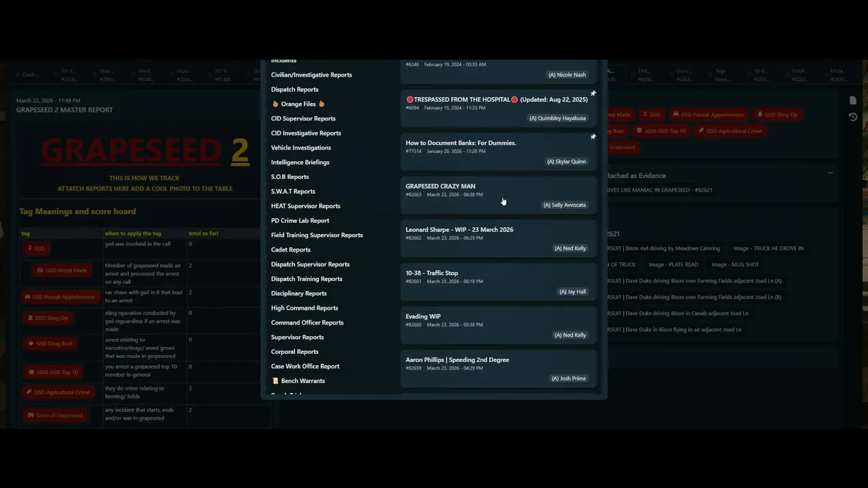Click the GSD Pursuit Apprehension tag on right panel

(708, 115)
